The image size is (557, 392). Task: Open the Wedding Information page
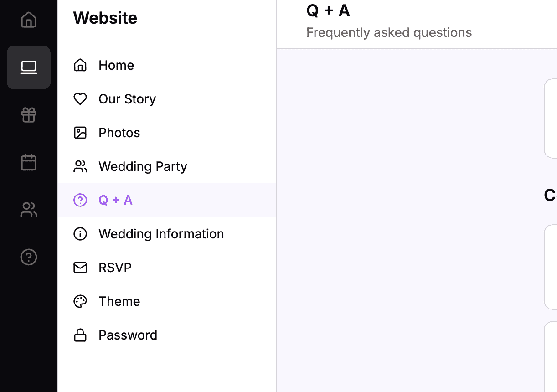[161, 234]
